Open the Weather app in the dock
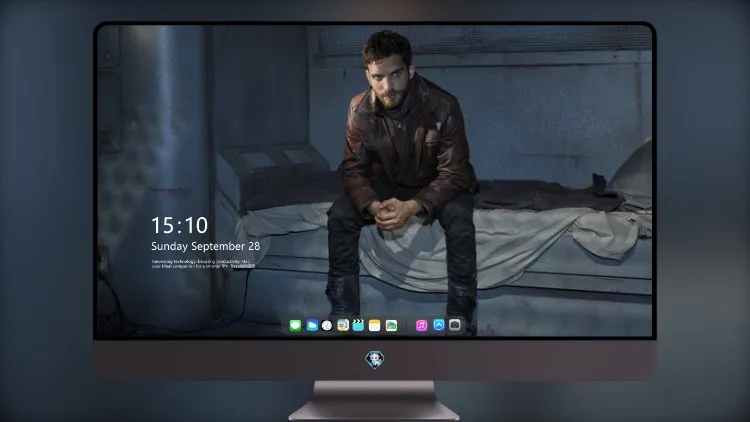The width and height of the screenshot is (750, 422). click(312, 326)
